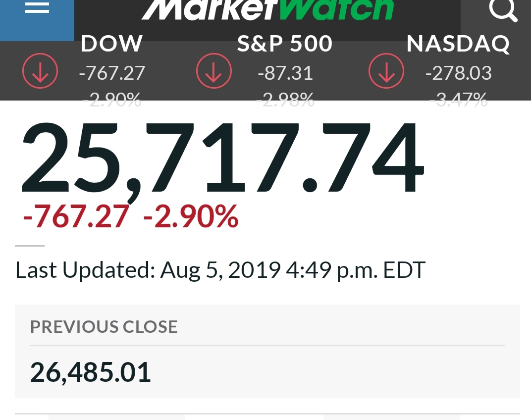Click the large price 25,717.74
Screen dimensions: 531x420
point(222,158)
